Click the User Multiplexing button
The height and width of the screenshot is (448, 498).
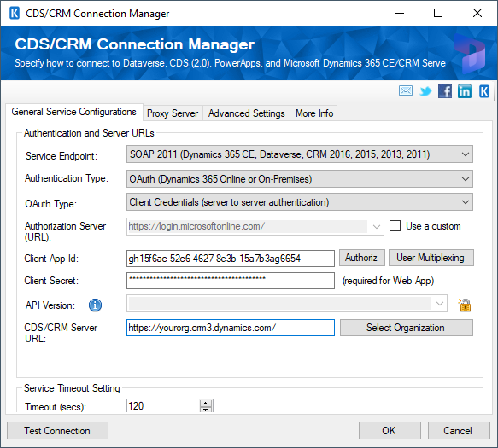coord(431,258)
